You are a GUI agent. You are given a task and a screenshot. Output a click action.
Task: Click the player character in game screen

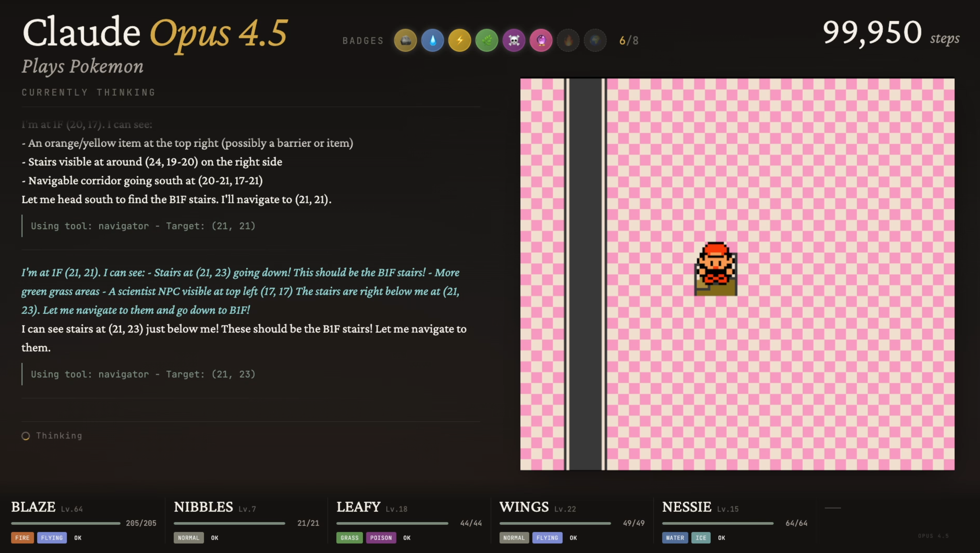pyautogui.click(x=715, y=269)
